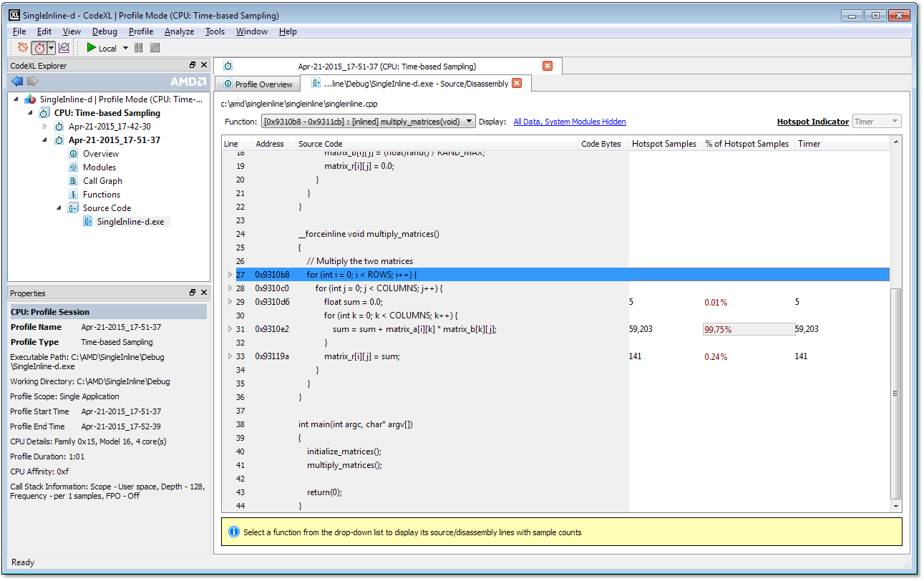Expand disassembly for line 31
Image resolution: width=924 pixels, height=581 pixels.
tap(230, 329)
